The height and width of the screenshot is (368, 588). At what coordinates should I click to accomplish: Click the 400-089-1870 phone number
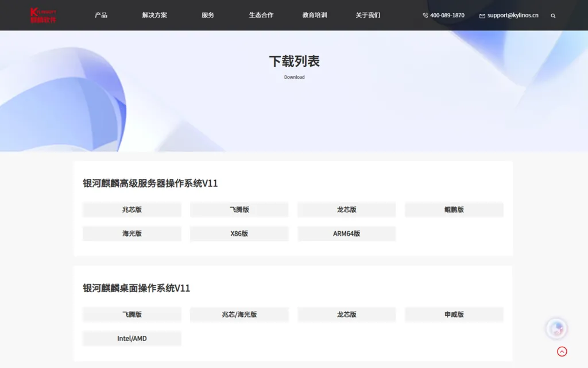coord(447,16)
